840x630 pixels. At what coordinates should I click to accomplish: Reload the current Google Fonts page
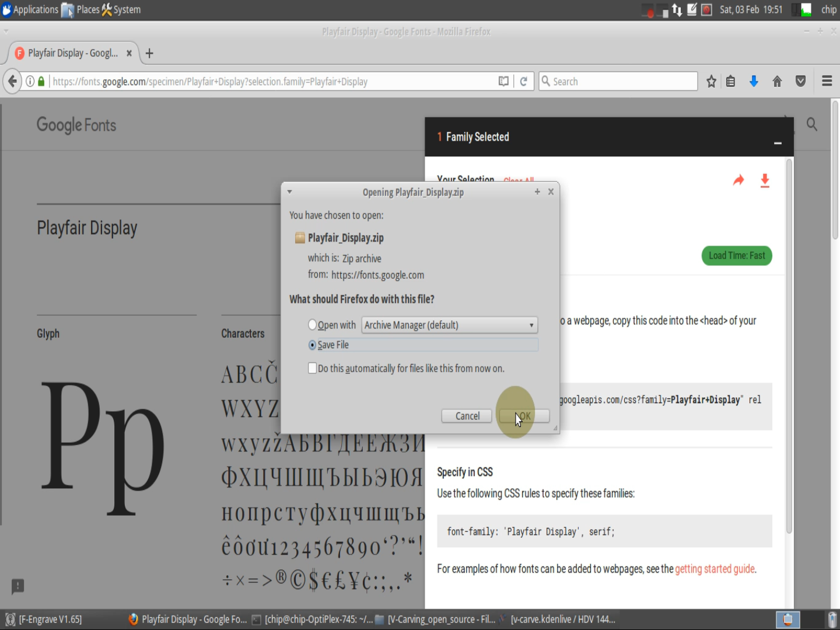pos(524,82)
